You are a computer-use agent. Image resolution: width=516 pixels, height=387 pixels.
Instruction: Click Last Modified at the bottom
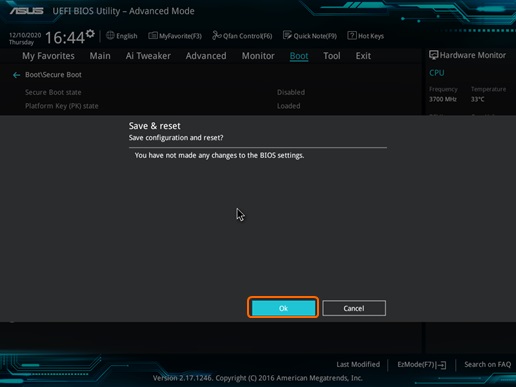(358, 364)
